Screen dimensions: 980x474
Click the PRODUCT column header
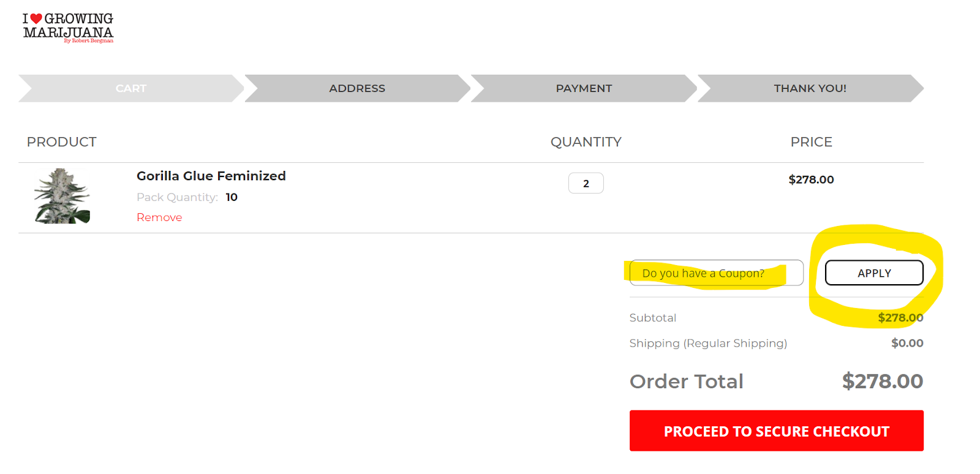[62, 142]
